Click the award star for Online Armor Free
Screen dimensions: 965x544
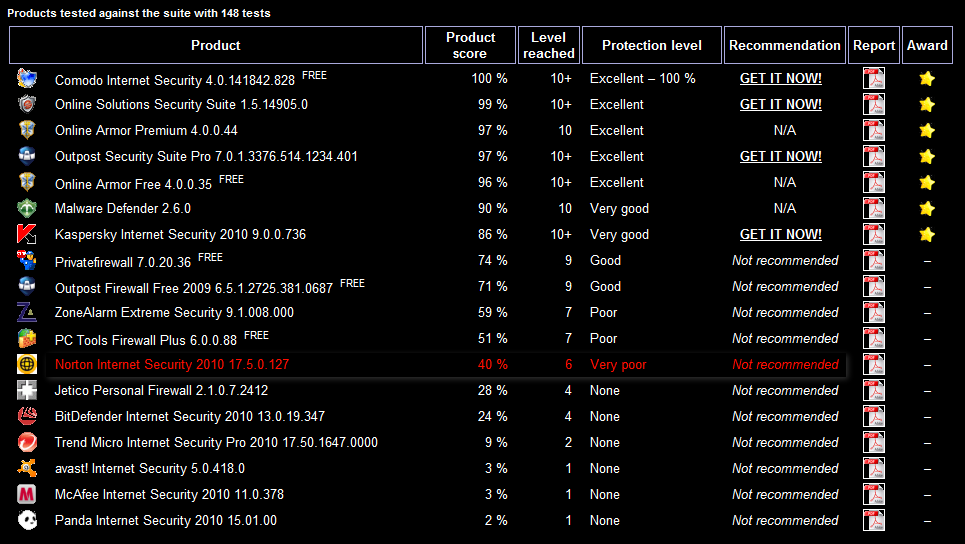(927, 183)
